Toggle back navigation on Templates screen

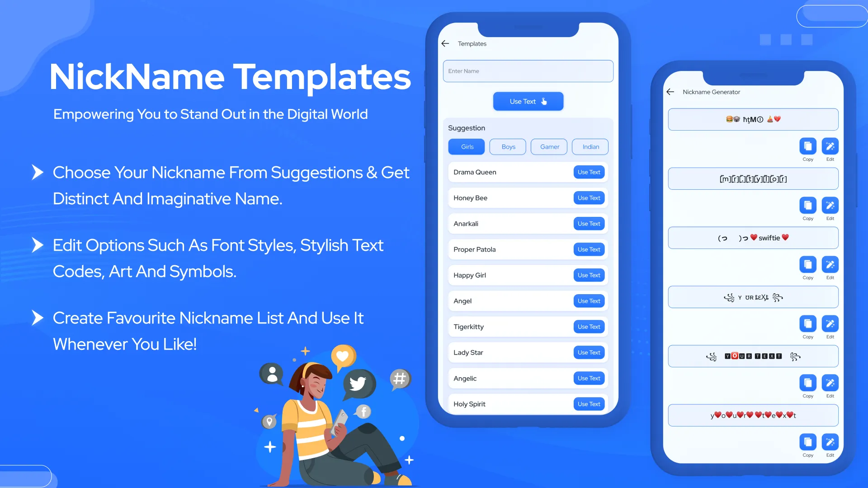(x=445, y=43)
